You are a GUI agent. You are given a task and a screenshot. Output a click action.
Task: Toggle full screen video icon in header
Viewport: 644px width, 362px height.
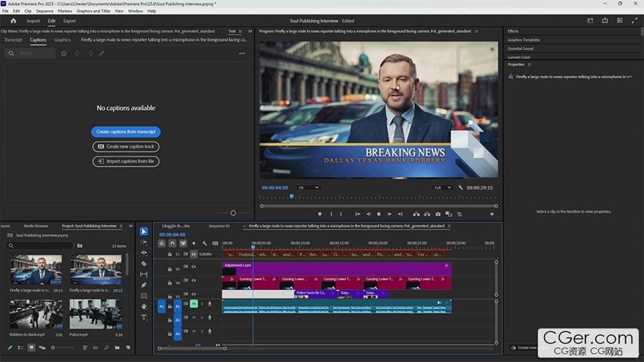click(x=634, y=20)
